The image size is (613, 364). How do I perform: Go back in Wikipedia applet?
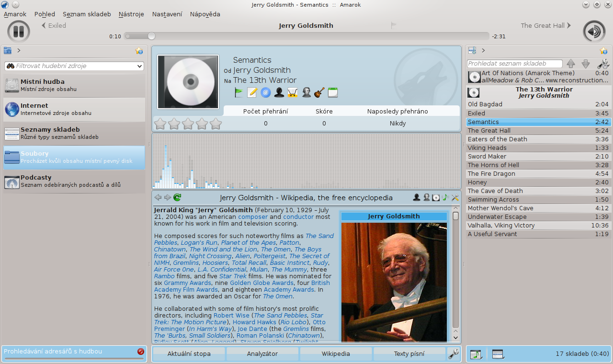click(158, 197)
